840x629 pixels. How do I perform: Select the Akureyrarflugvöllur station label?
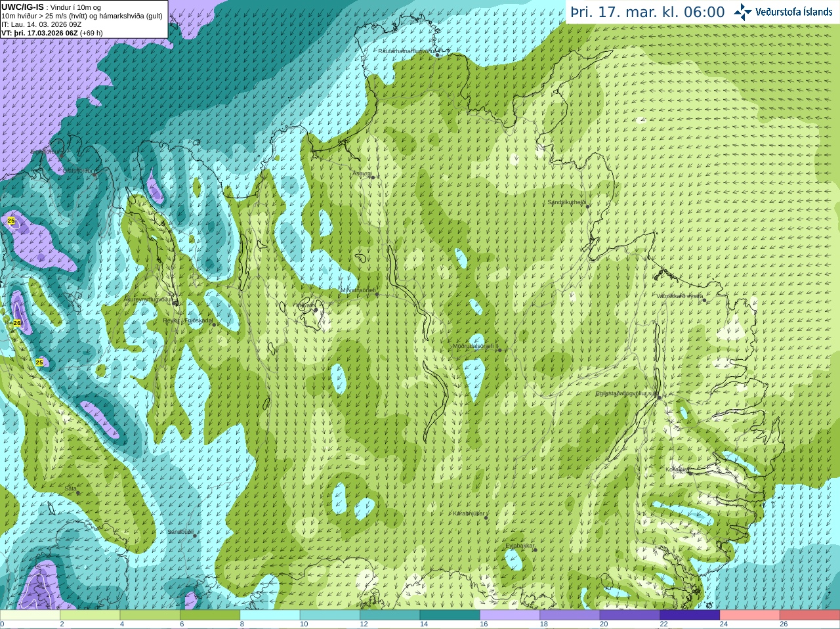tap(149, 299)
